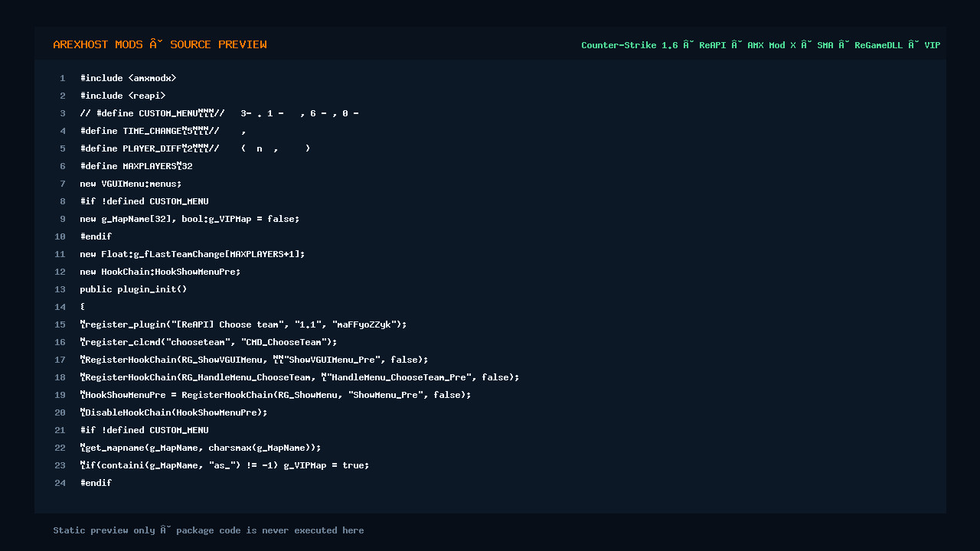Click the get_mapname call line
The image size is (980, 551).
click(x=201, y=448)
